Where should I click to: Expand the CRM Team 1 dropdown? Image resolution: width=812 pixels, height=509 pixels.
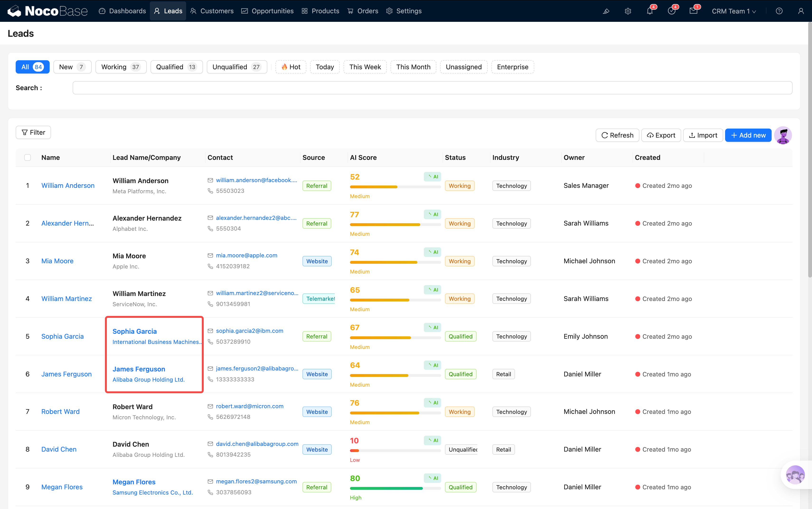(x=734, y=11)
